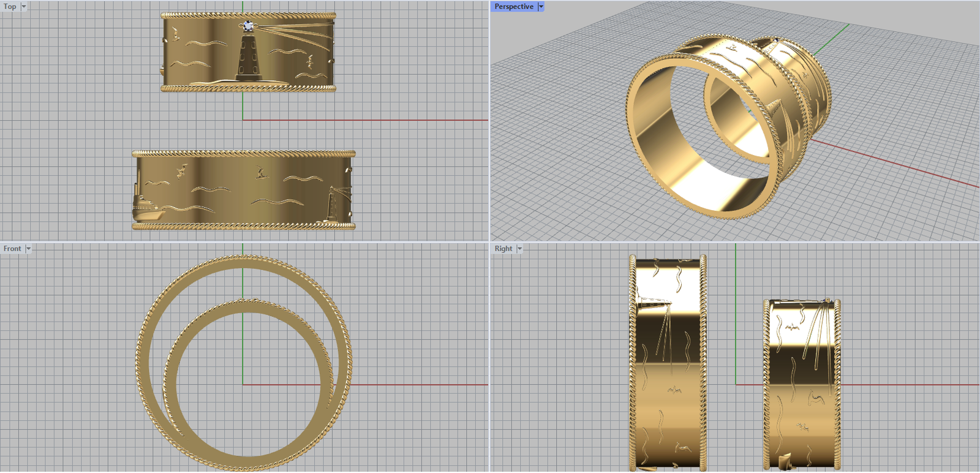The width and height of the screenshot is (980, 473).
Task: Click the lighthouse tower on the upper band
Action: point(248,58)
